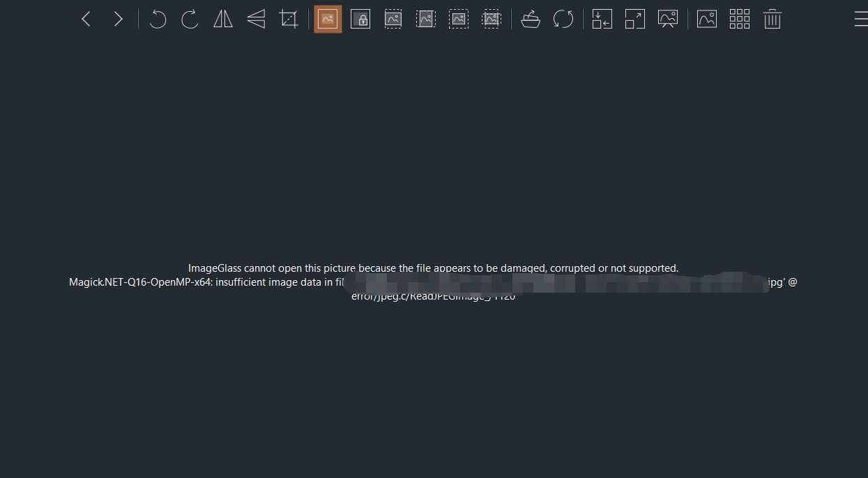Rotate the image clockwise
Screen dimensions: 868x478
click(x=189, y=19)
